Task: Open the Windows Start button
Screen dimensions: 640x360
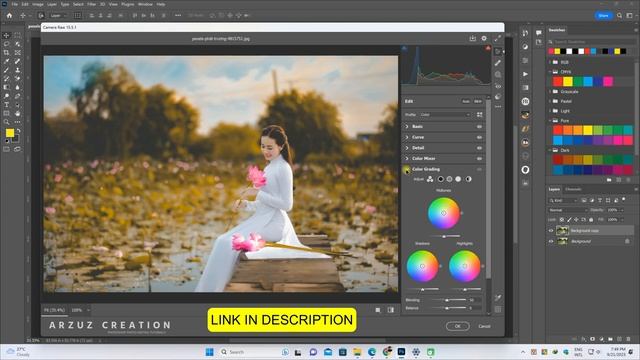Action: point(209,352)
